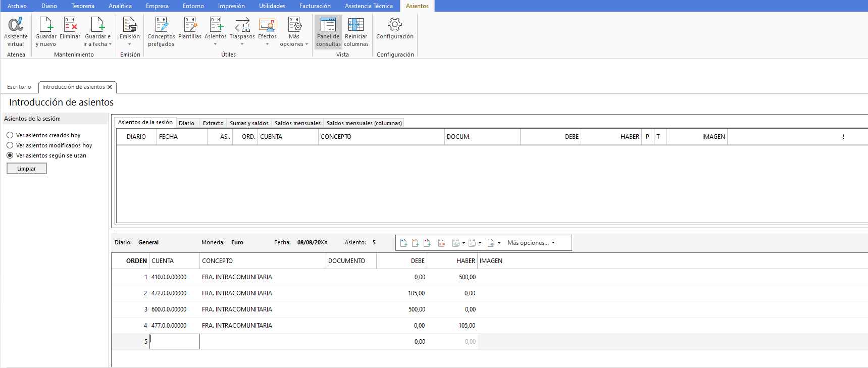Expand the Emisión dropdown arrow
The image size is (868, 368).
(x=130, y=44)
